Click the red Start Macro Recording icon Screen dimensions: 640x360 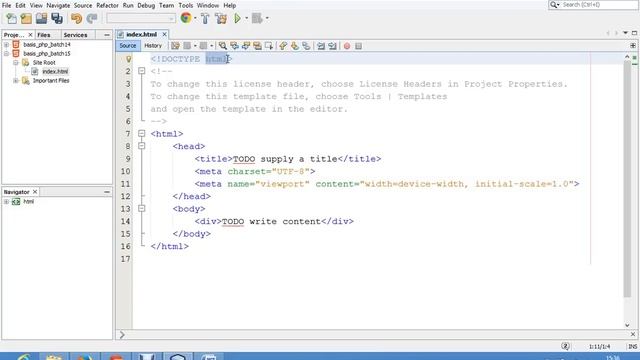pos(347,46)
